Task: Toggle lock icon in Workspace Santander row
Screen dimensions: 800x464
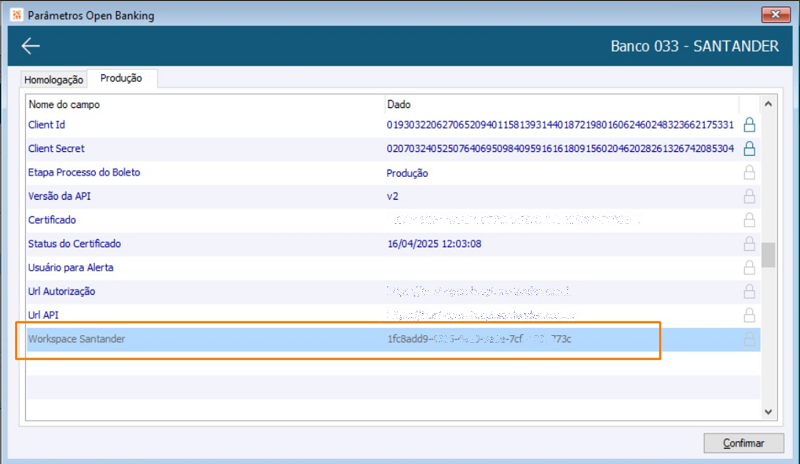Action: [x=749, y=339]
